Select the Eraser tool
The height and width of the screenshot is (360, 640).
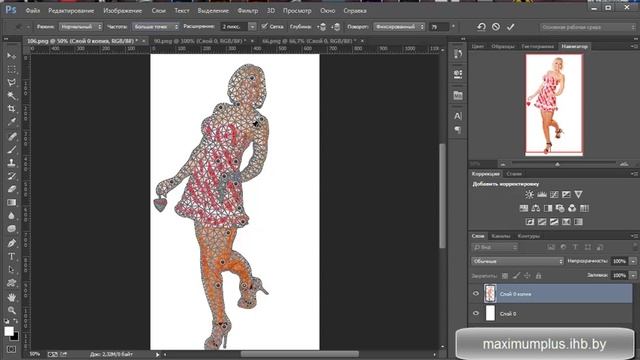(x=11, y=189)
